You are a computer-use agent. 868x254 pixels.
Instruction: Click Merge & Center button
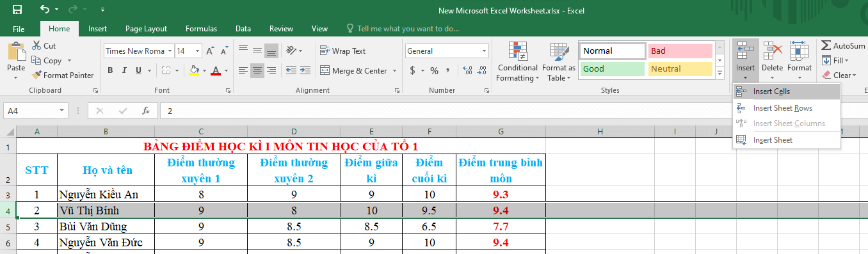pos(353,70)
